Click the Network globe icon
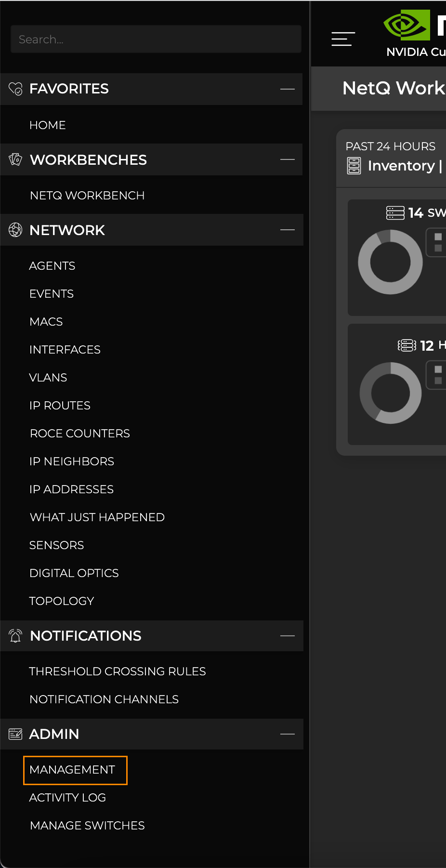Viewport: 446px width, 868px height. 15,230
